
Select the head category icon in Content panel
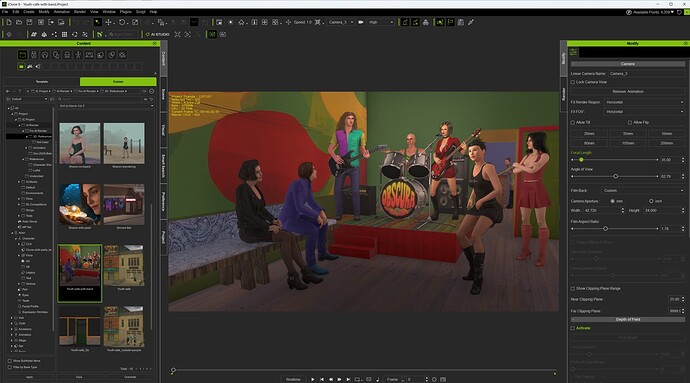[45, 55]
